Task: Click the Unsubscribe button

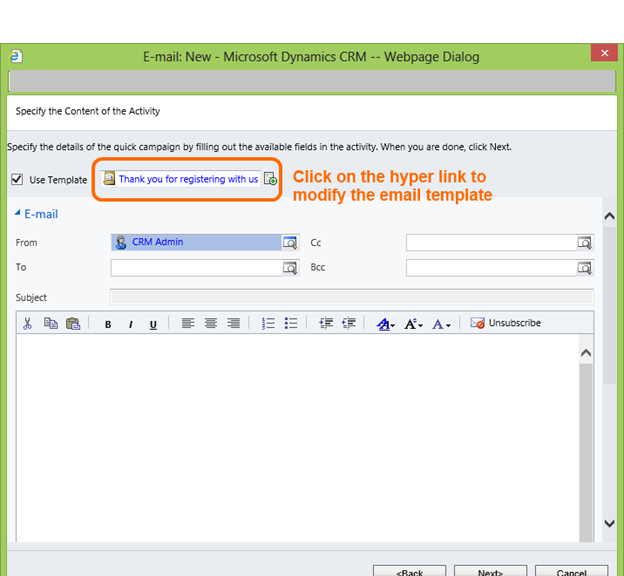Action: [x=506, y=324]
